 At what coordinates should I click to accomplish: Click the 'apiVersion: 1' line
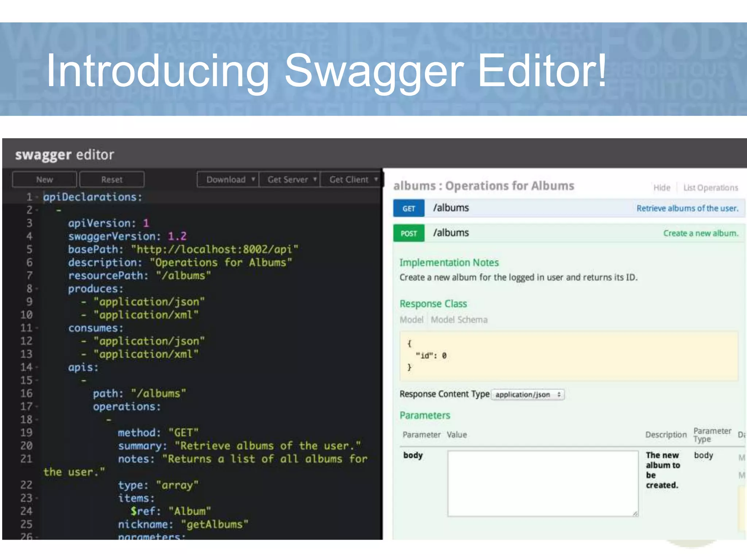coord(109,223)
